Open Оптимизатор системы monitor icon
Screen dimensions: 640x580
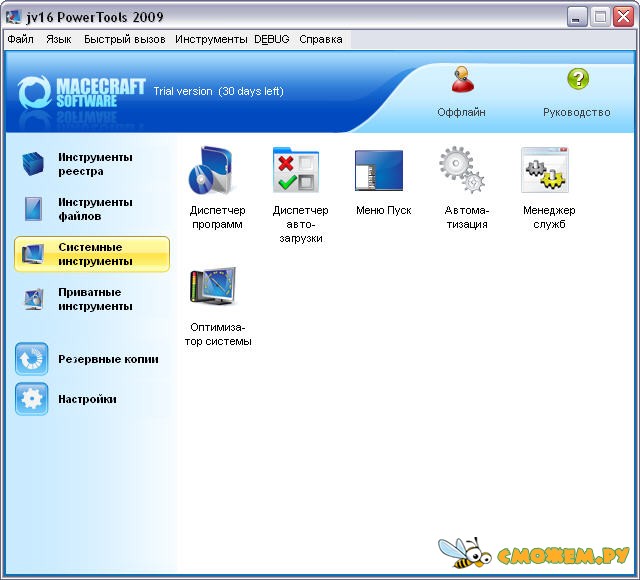[213, 286]
